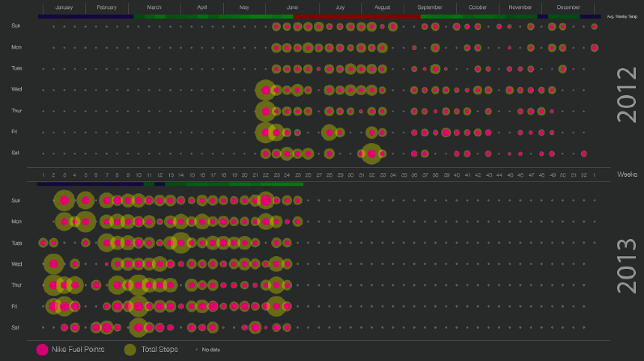This screenshot has width=644, height=361.
Task: Select the 2012 Friday week 28 bubble
Action: (x=329, y=133)
